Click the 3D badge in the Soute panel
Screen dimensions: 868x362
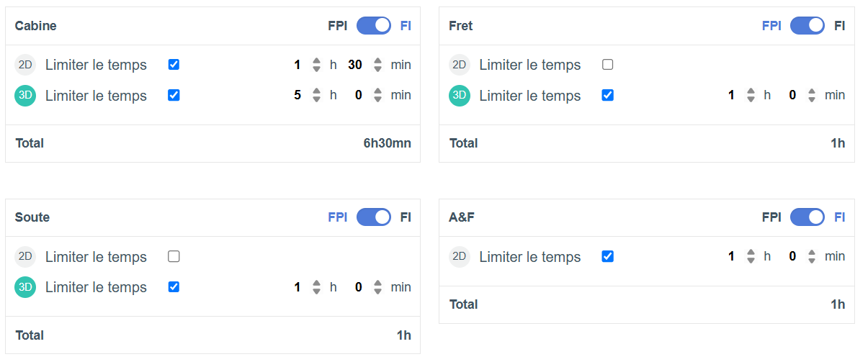pos(25,287)
